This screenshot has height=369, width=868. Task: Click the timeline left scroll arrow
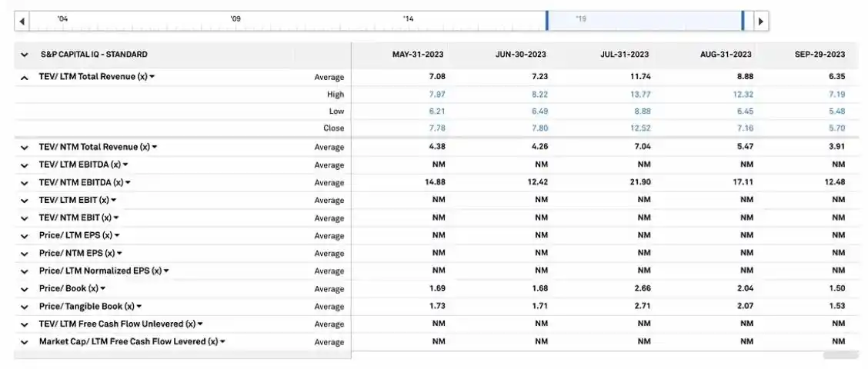(22, 22)
